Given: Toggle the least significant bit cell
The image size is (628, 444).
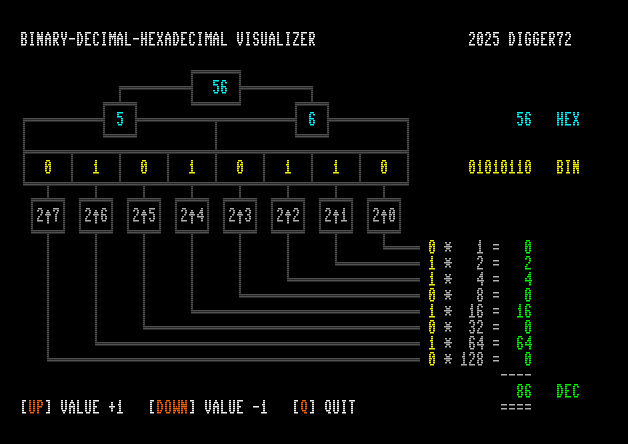Looking at the screenshot, I should 384,167.
